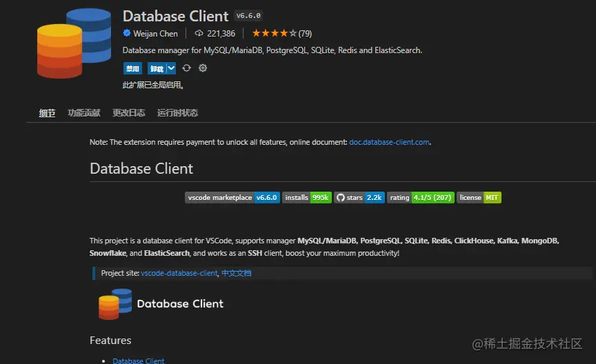Switch to the 细节 tab
The height and width of the screenshot is (364, 596).
[47, 113]
